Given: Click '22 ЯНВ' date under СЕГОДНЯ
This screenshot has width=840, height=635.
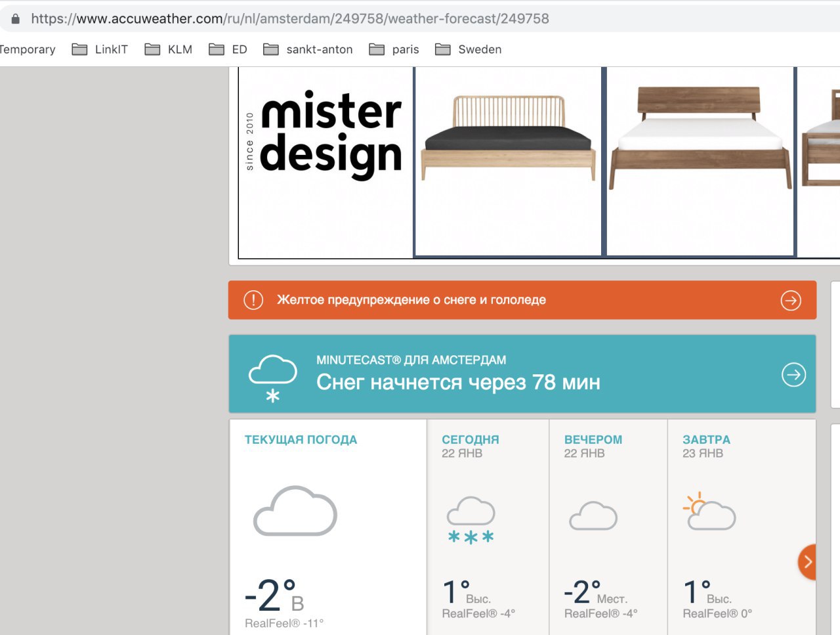Looking at the screenshot, I should [x=462, y=453].
